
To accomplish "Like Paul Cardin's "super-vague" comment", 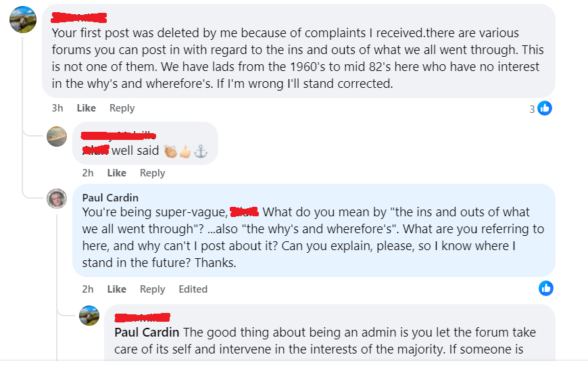I will 117,289.
